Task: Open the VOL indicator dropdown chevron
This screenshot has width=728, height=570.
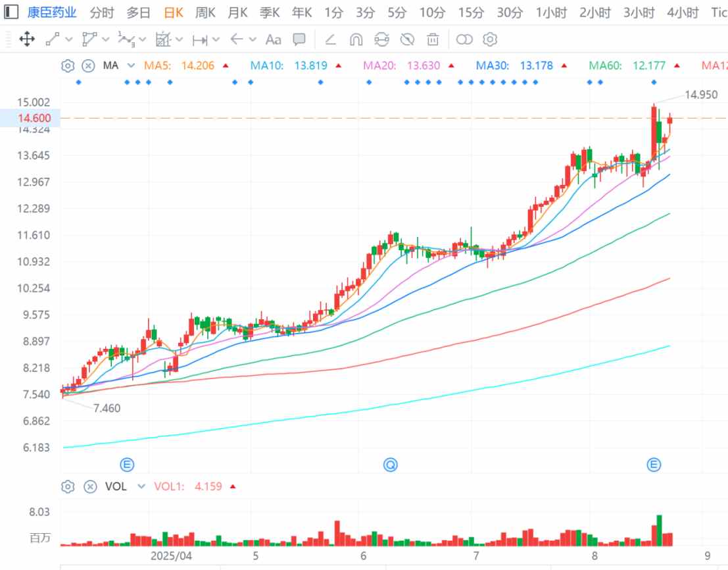Action: coord(141,487)
